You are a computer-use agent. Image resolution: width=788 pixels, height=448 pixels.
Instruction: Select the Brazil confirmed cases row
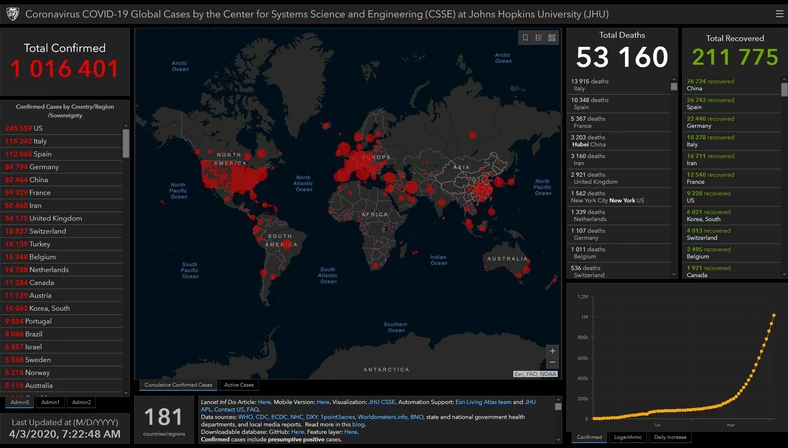pos(62,334)
